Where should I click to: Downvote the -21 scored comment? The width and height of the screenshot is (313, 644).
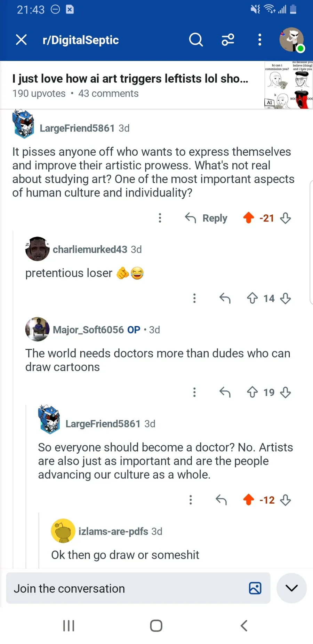[286, 218]
